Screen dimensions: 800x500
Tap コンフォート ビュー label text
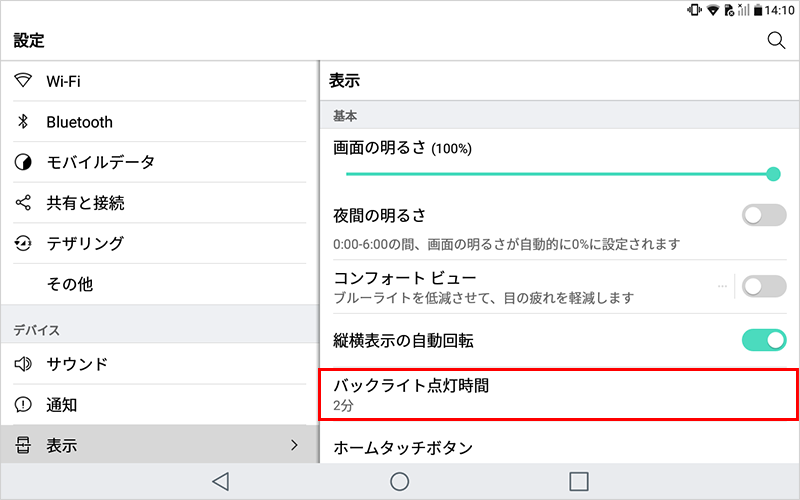405,278
